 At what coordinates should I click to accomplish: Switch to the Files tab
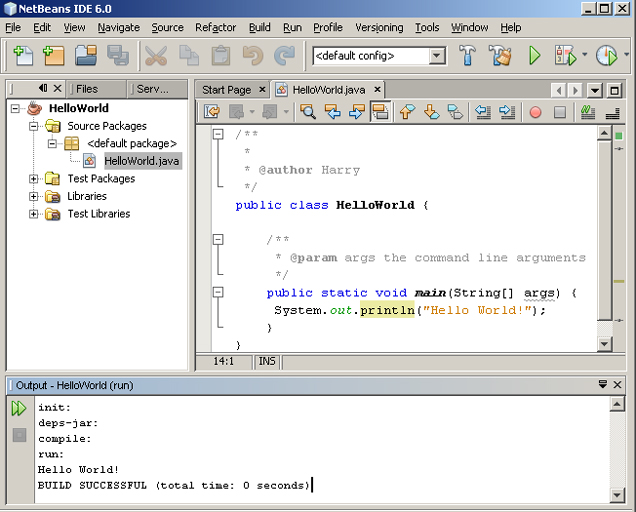coord(96,89)
